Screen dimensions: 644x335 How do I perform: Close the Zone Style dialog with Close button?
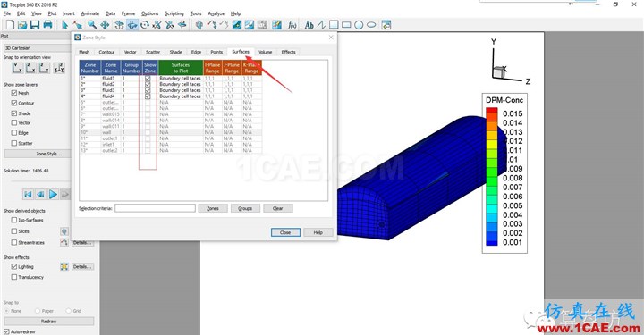pos(285,232)
